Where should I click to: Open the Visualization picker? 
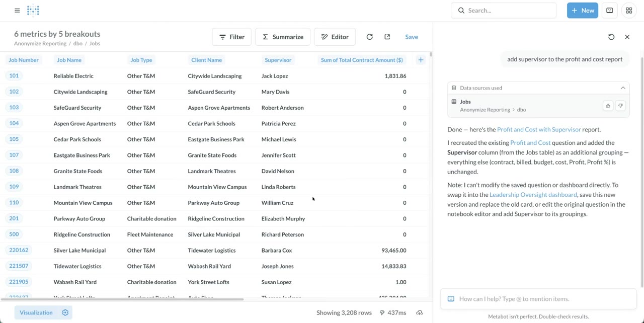click(36, 312)
